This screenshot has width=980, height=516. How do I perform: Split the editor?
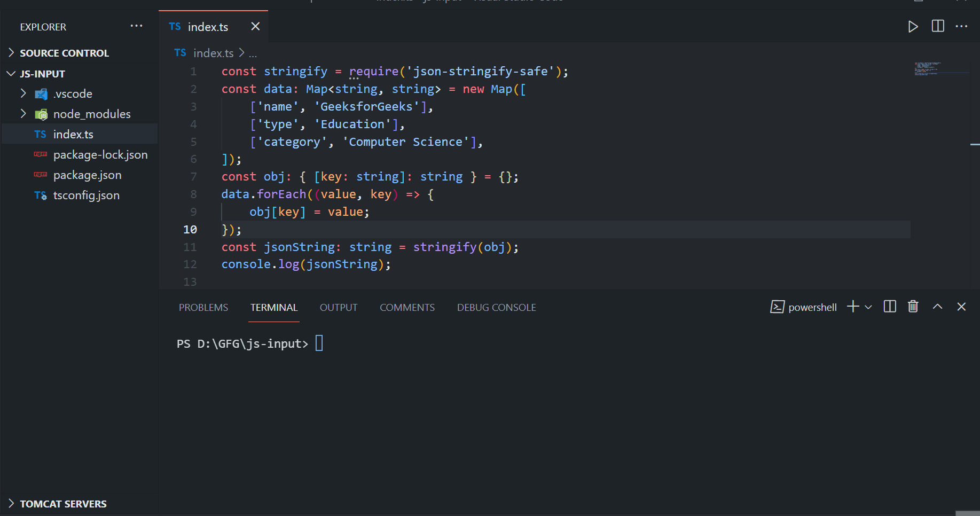[x=938, y=26]
